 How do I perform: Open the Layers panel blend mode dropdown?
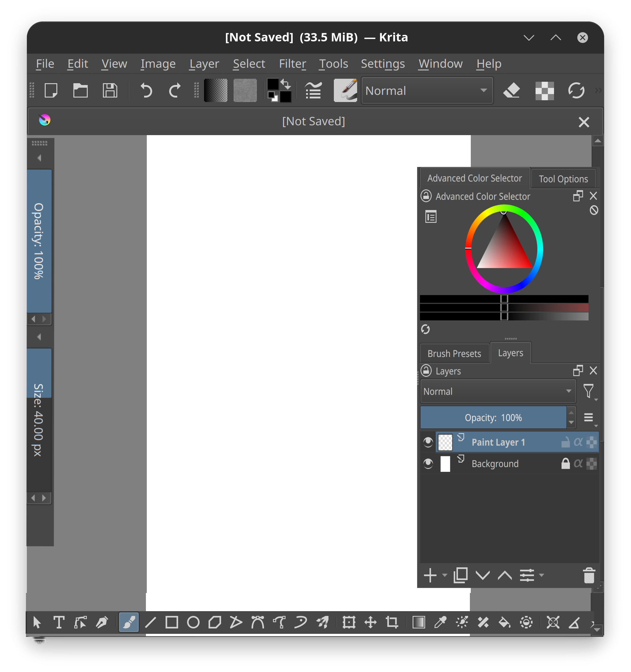coord(497,391)
